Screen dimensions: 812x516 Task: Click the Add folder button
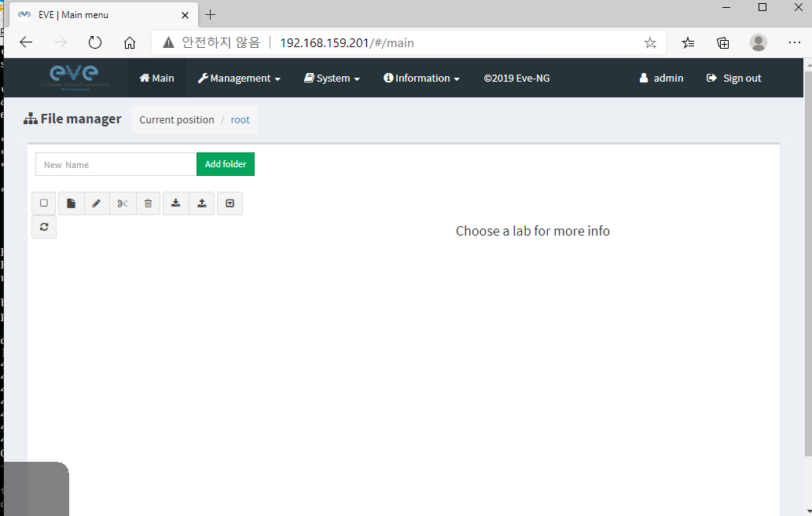click(x=226, y=164)
